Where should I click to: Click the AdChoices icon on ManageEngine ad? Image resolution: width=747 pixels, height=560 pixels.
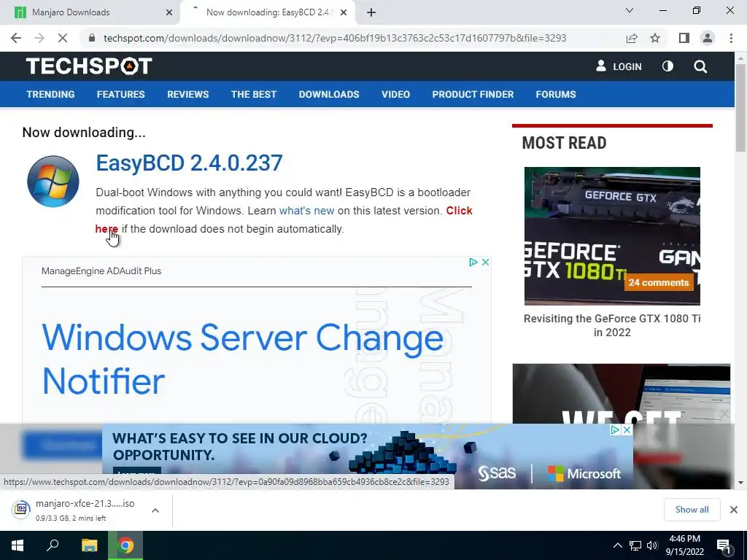[473, 262]
